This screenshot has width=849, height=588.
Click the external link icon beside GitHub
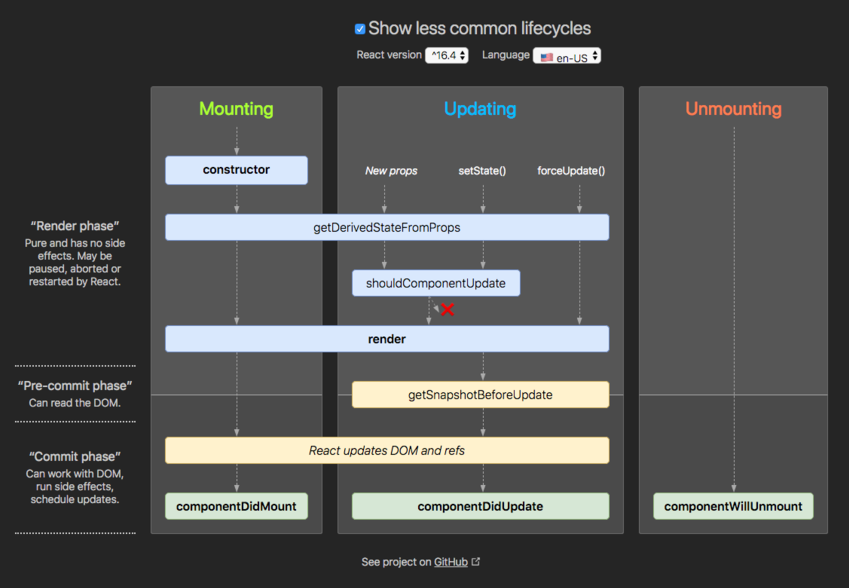click(x=476, y=561)
